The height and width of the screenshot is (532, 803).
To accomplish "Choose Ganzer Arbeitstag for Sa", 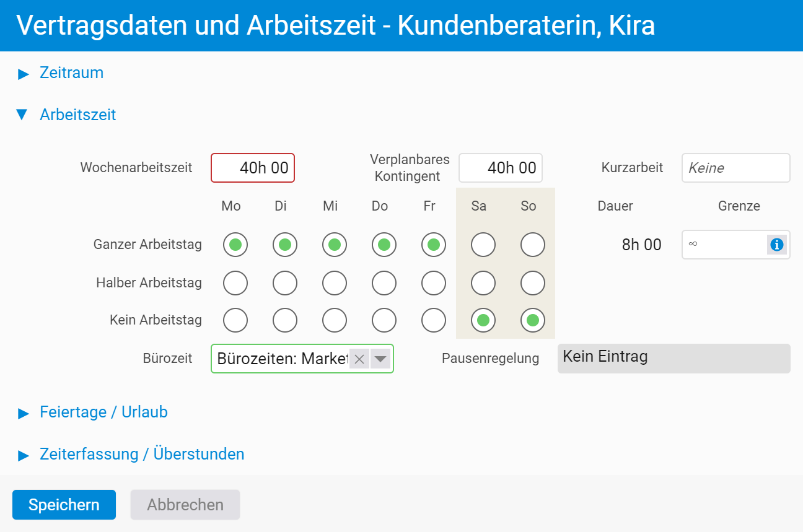I will click(483, 245).
